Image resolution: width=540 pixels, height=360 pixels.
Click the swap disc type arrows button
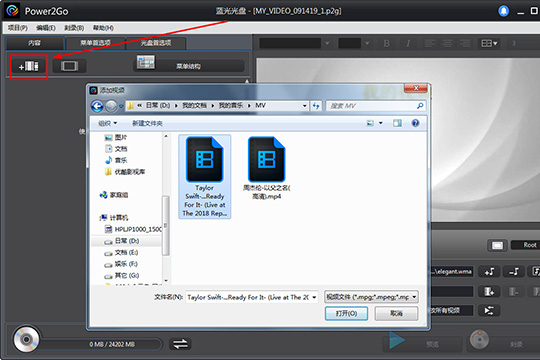coord(180,344)
